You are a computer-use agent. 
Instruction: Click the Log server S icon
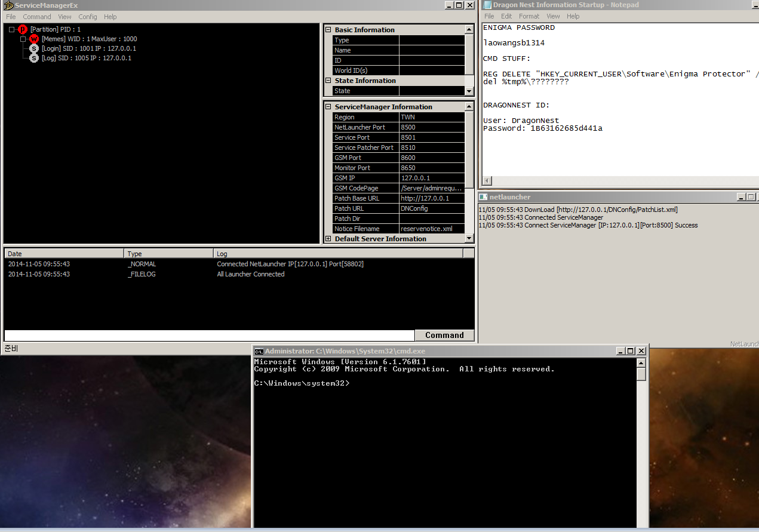point(34,58)
